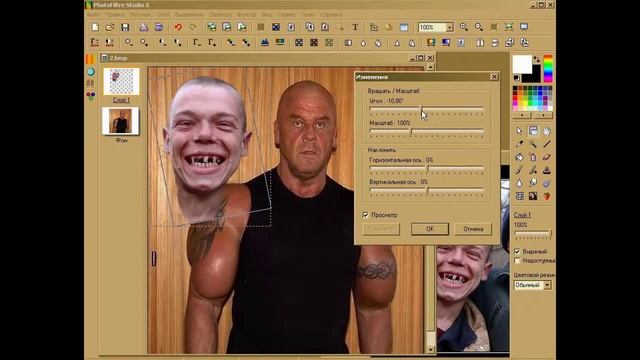
Task: Undo last action with red arrow
Action: click(178, 27)
